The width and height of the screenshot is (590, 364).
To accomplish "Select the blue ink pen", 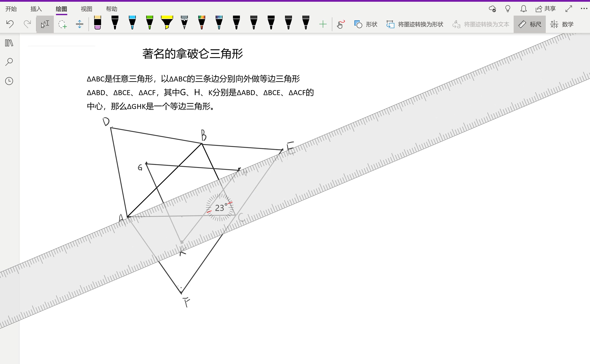I will (x=132, y=23).
